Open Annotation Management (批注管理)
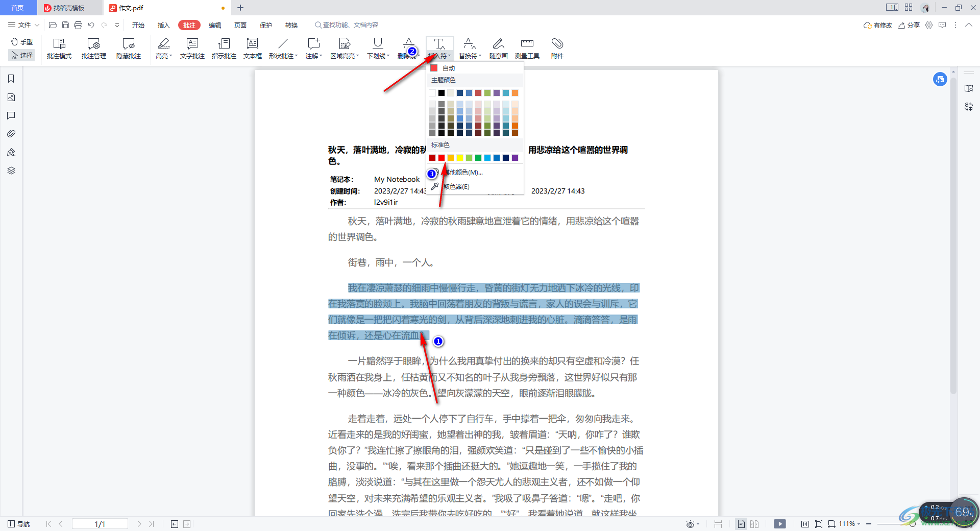This screenshot has height=531, width=980. click(x=94, y=49)
